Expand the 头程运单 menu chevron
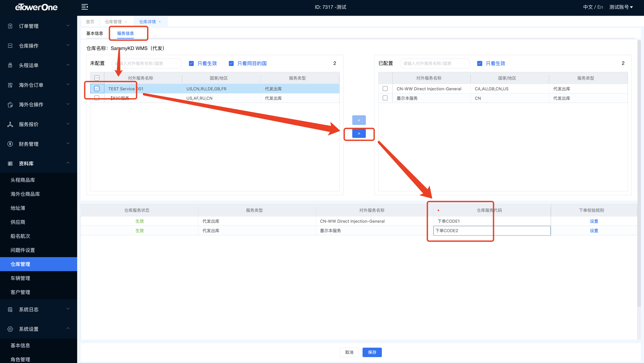 pos(68,65)
